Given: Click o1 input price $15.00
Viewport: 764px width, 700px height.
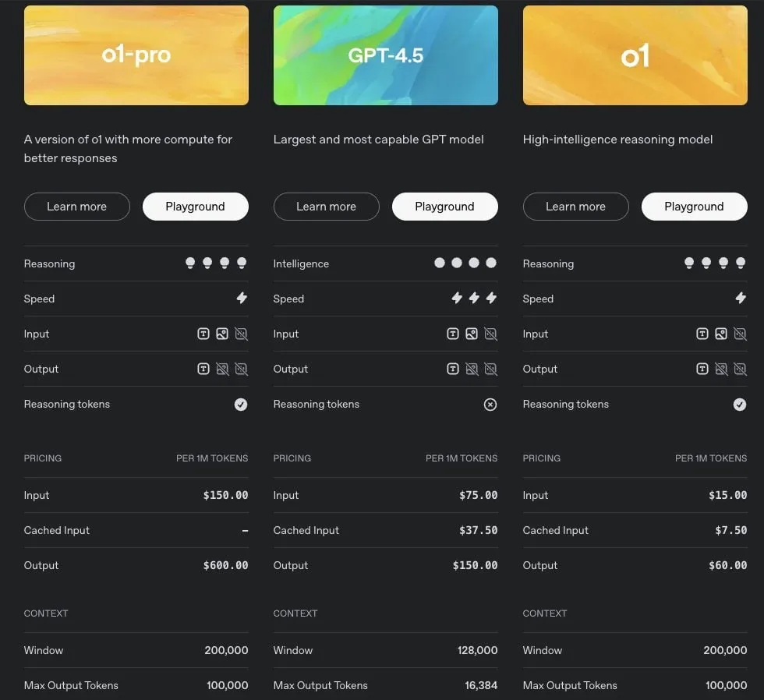Looking at the screenshot, I should coord(728,495).
